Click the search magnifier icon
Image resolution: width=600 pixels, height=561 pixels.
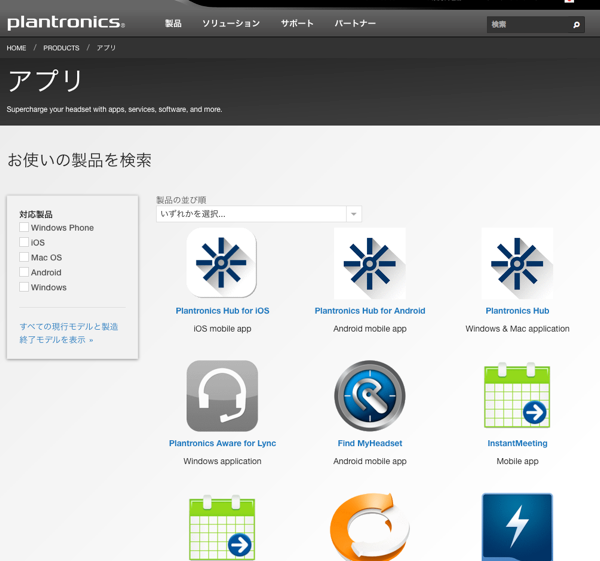[576, 25]
